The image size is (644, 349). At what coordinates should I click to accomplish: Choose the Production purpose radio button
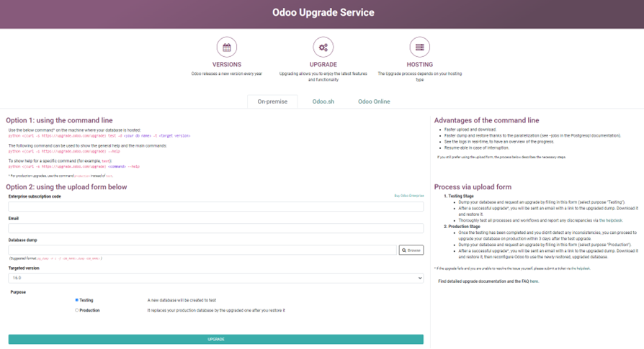click(77, 310)
